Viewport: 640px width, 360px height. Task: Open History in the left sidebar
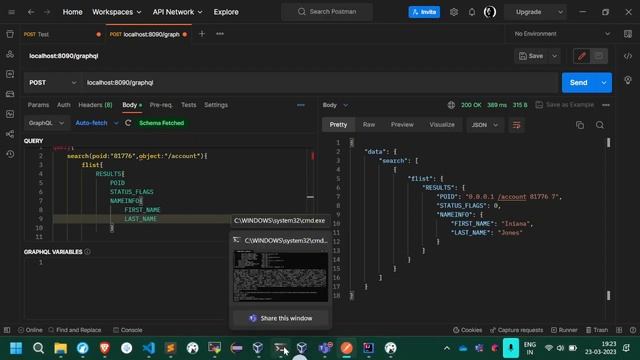(10, 154)
